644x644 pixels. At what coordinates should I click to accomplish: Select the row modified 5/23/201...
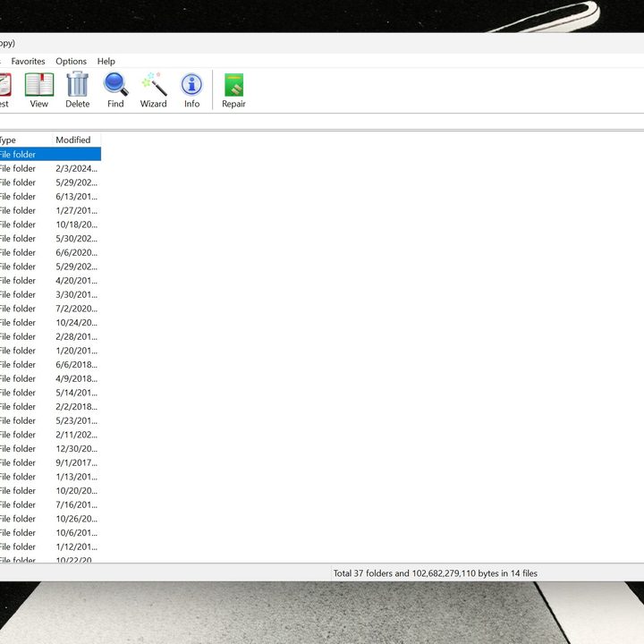click(50, 420)
